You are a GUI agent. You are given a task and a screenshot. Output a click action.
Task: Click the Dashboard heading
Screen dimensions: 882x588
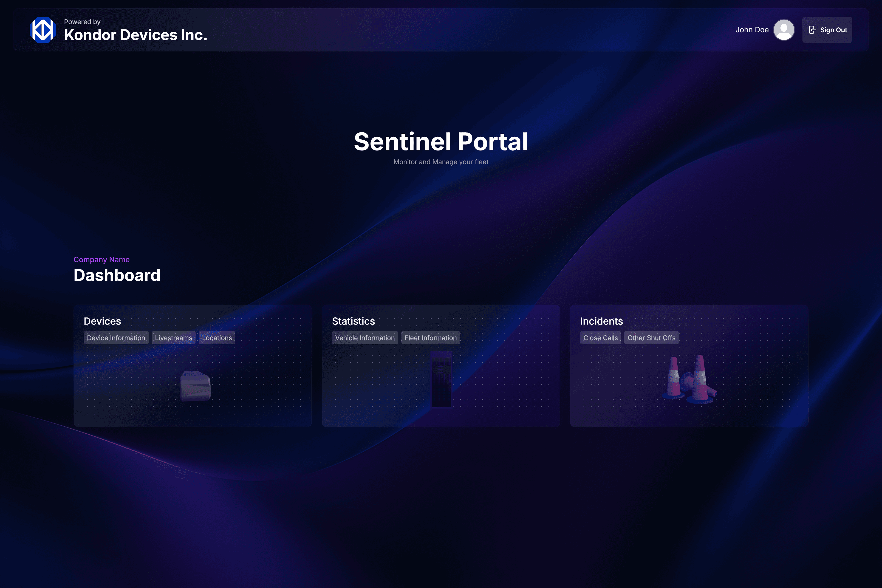point(117,275)
